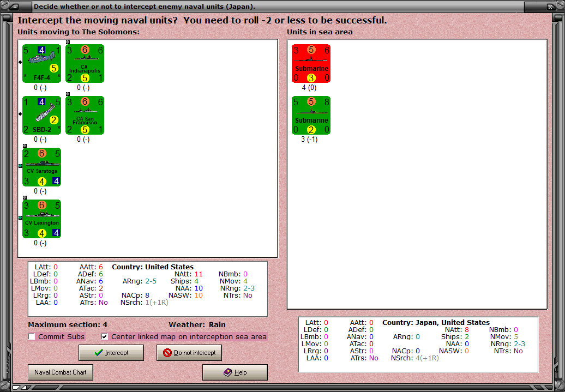565x392 pixels.
Task: Select the F4F-4 fighter unit counter
Action: (x=42, y=63)
